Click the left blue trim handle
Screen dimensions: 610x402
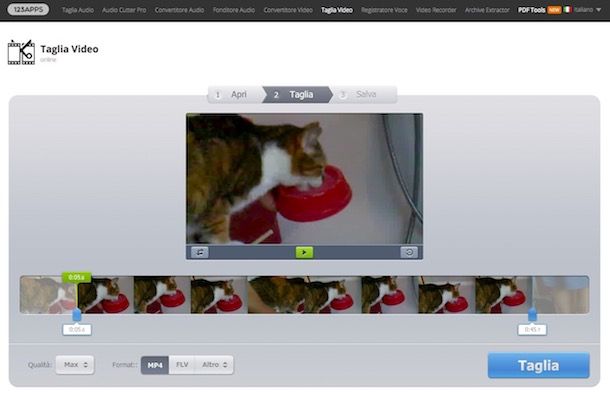pos(77,314)
